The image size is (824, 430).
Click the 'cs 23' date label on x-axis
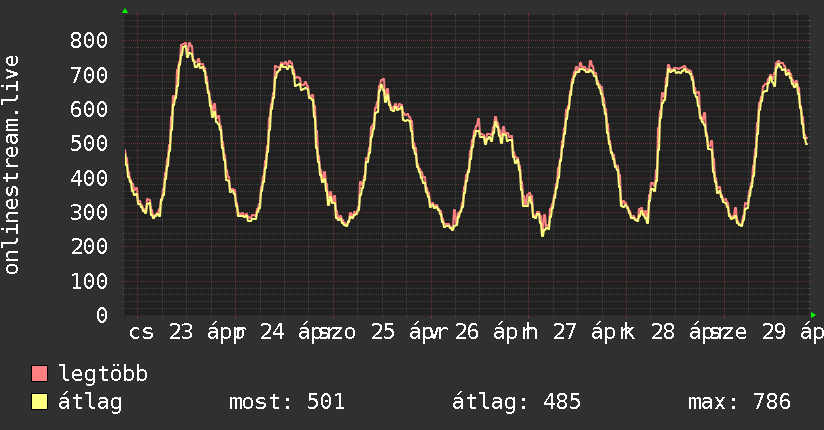tap(161, 332)
